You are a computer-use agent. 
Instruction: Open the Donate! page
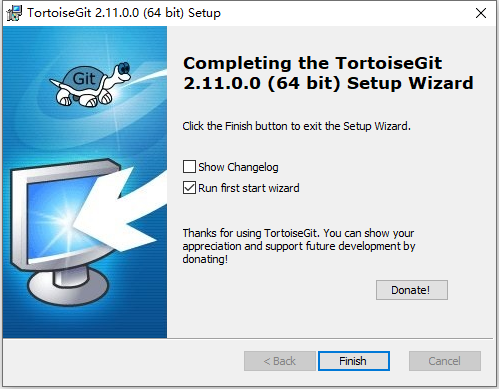412,290
